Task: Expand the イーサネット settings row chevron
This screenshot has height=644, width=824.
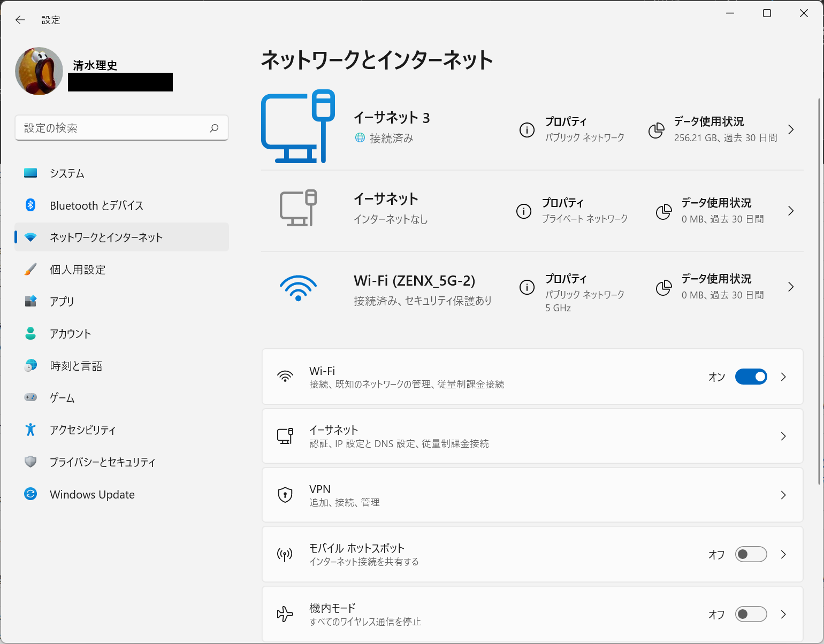Action: point(783,436)
